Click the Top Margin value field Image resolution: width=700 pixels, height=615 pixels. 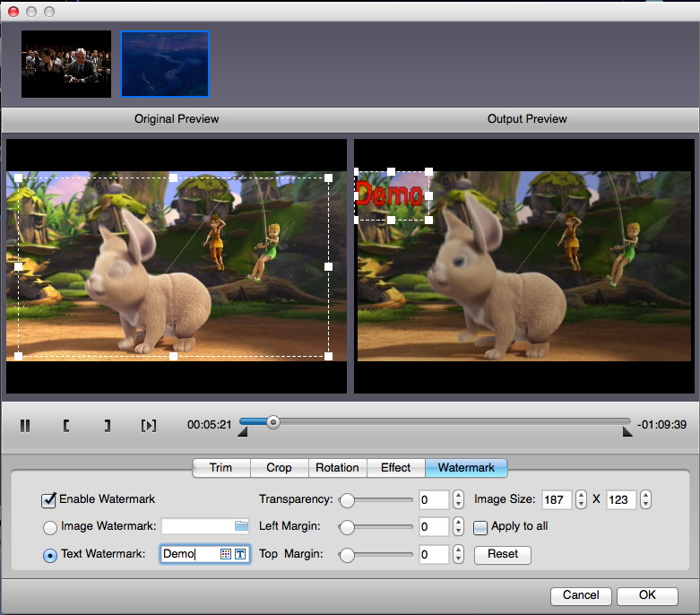click(434, 555)
